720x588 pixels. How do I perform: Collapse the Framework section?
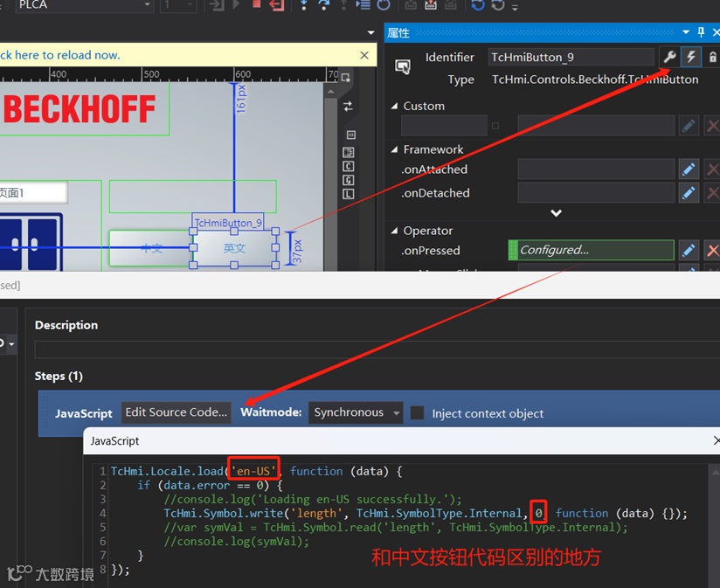[x=394, y=149]
